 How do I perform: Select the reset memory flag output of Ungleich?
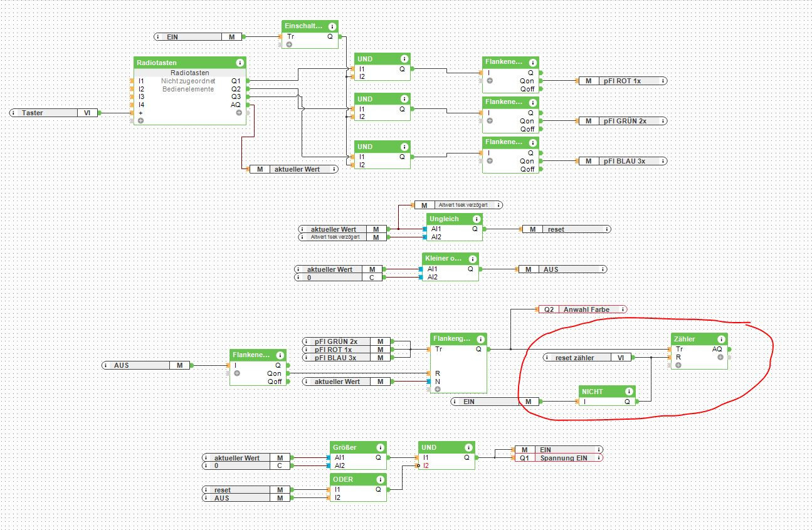(x=566, y=229)
